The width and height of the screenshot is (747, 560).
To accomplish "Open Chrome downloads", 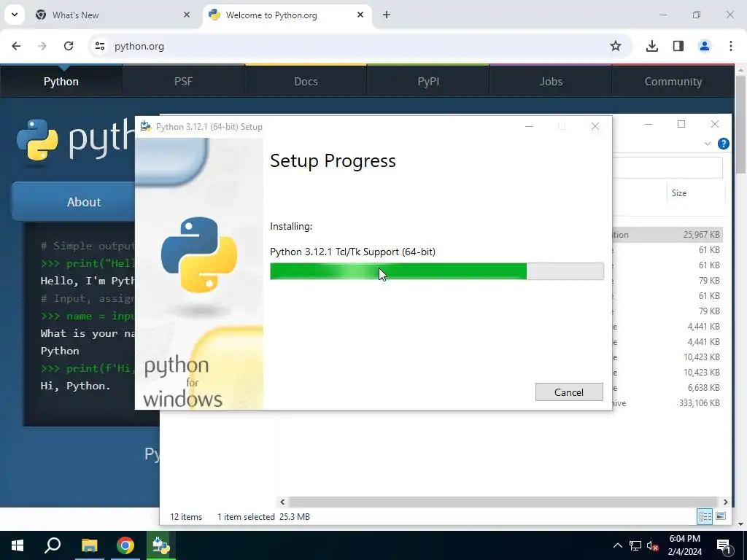I will [651, 46].
